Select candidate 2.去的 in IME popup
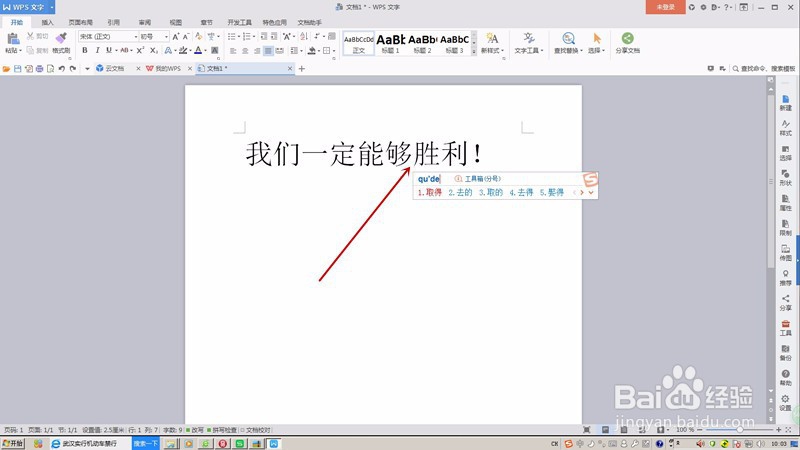Screen dimensions: 800x450 [460, 192]
